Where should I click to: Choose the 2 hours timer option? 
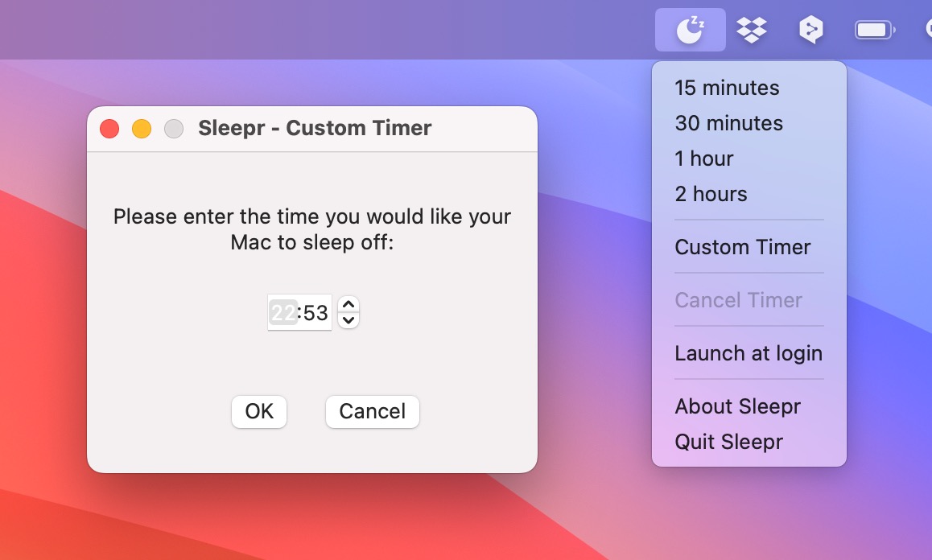coord(711,194)
